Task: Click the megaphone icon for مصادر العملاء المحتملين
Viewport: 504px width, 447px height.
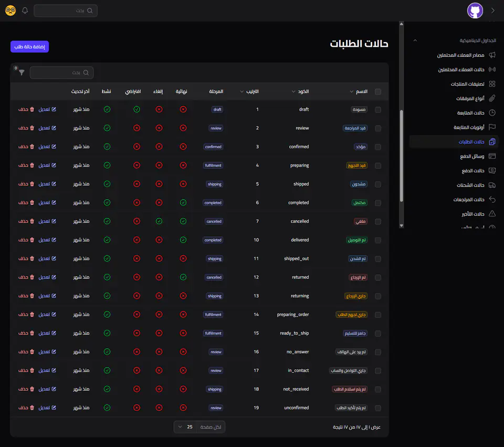Action: 492,55
